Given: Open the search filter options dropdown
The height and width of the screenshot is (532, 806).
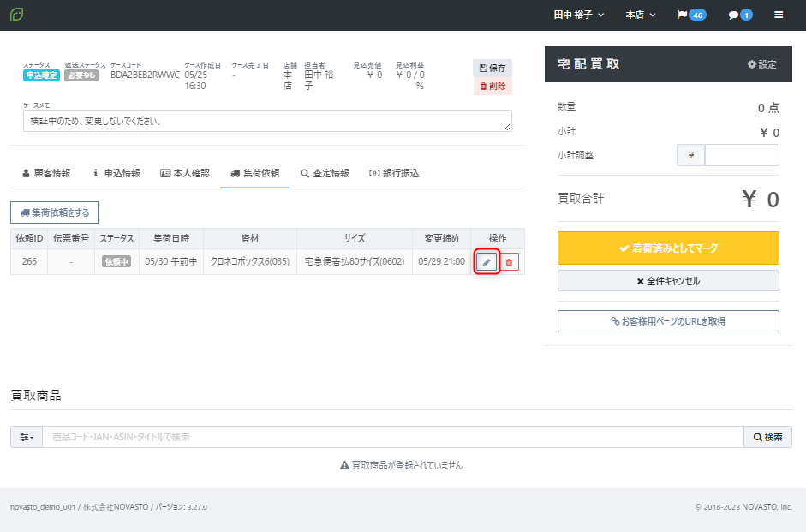Looking at the screenshot, I should coord(27,437).
